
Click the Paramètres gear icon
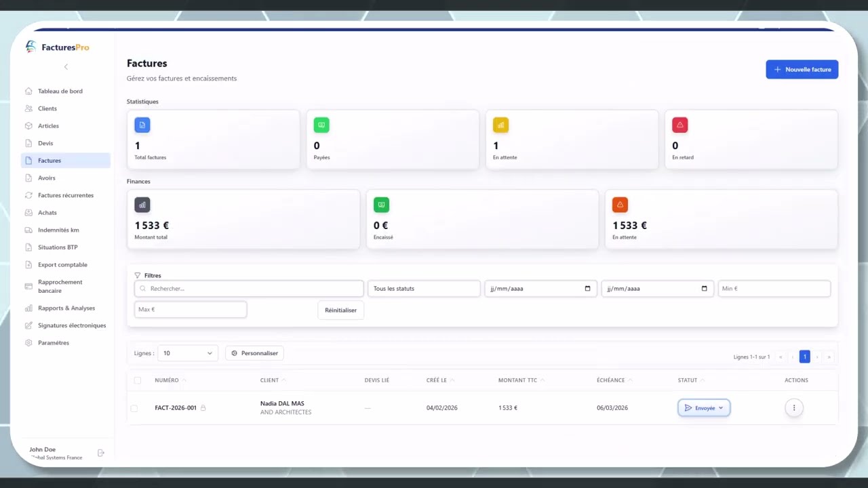click(x=28, y=343)
